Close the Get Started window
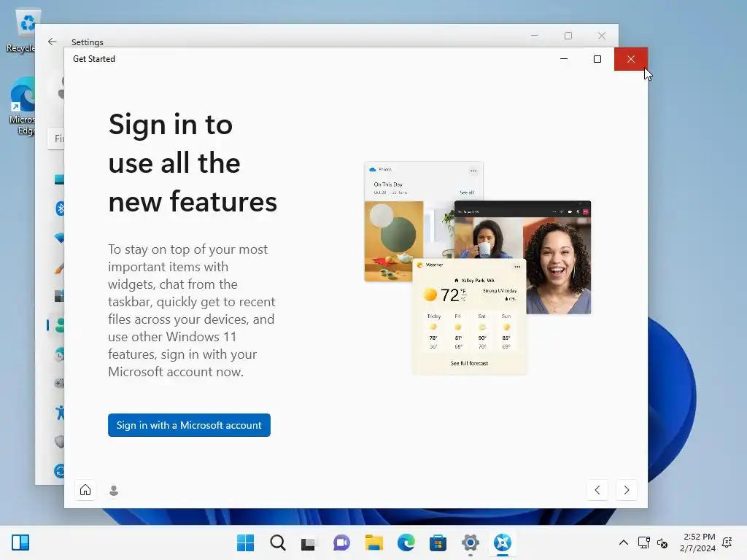Image resolution: width=747 pixels, height=560 pixels. click(631, 59)
